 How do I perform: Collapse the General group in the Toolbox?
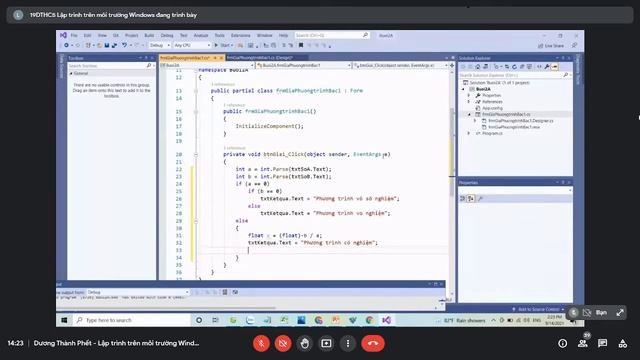71,73
